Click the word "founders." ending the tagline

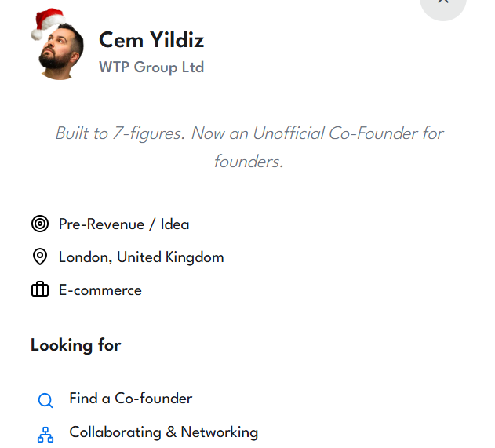pyautogui.click(x=248, y=162)
